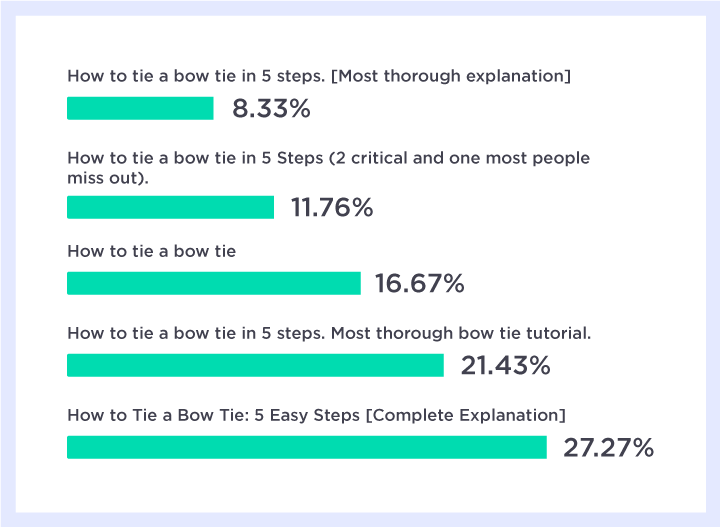Click the 27.27% green bar
Viewport: 720px width, 527px height.
click(307, 447)
